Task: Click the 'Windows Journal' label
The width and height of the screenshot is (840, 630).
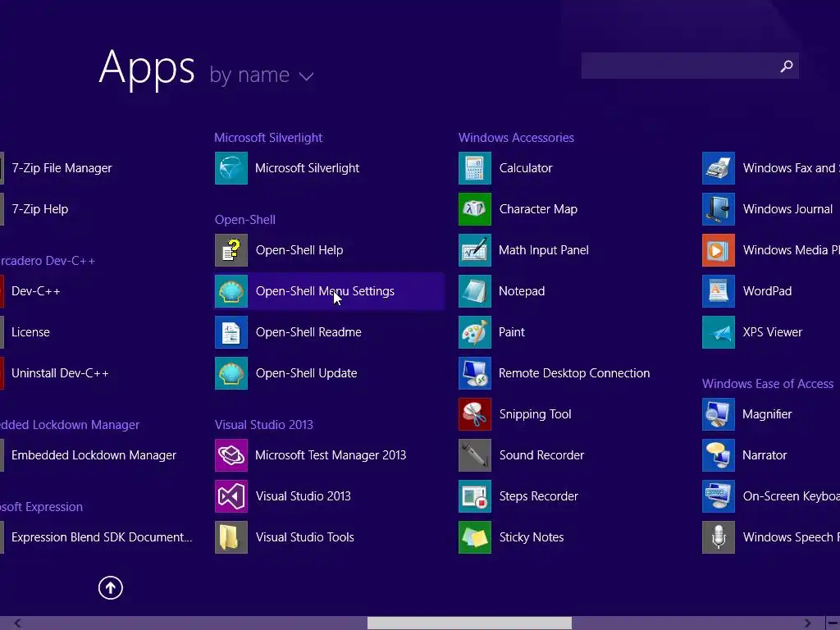Action: tap(787, 209)
